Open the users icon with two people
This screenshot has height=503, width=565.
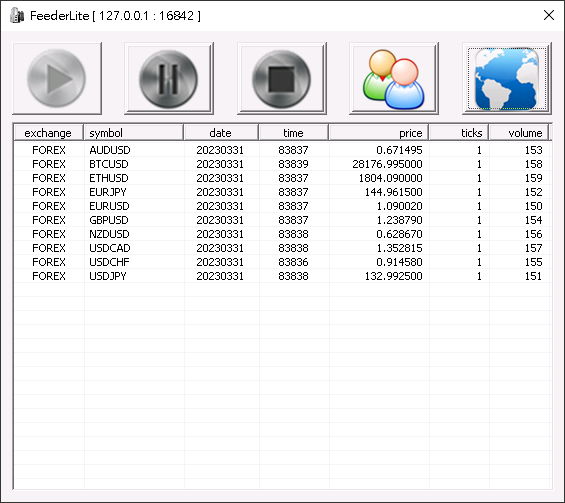[394, 79]
